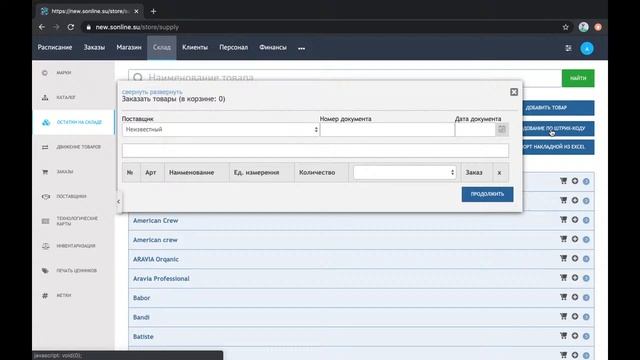Image resolution: width=640 pixels, height=360 pixels.
Task: Open the more menu (three dots) in navigation
Action: (301, 48)
